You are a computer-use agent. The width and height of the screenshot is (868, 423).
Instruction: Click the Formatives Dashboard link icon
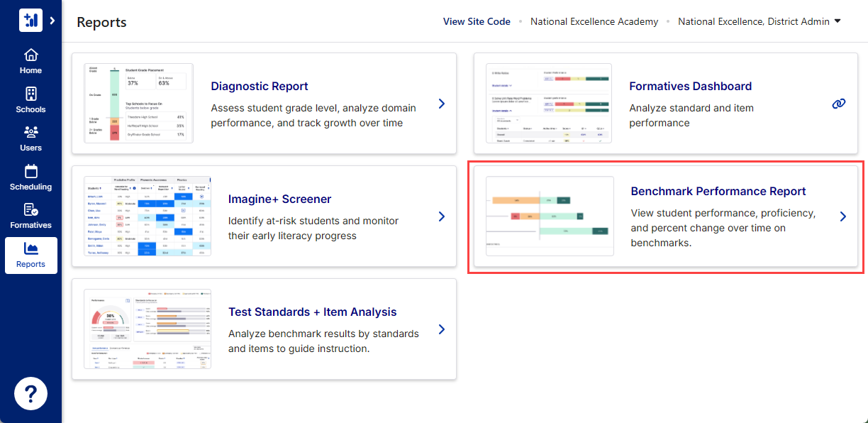[839, 104]
